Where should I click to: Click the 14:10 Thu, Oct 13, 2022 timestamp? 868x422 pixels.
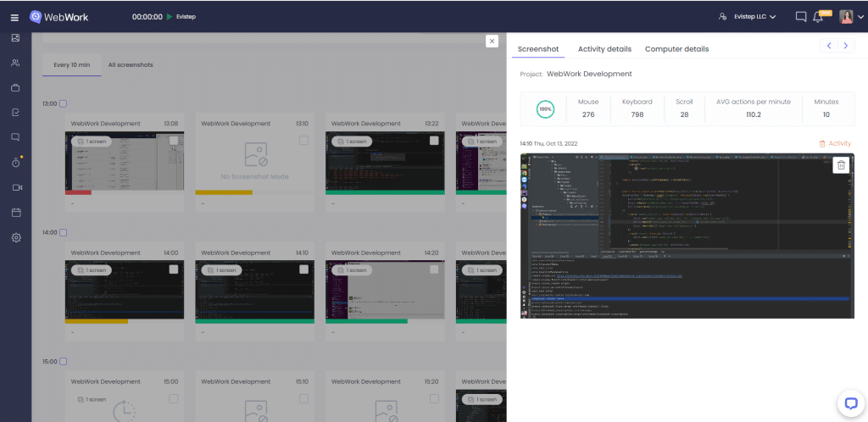point(548,144)
